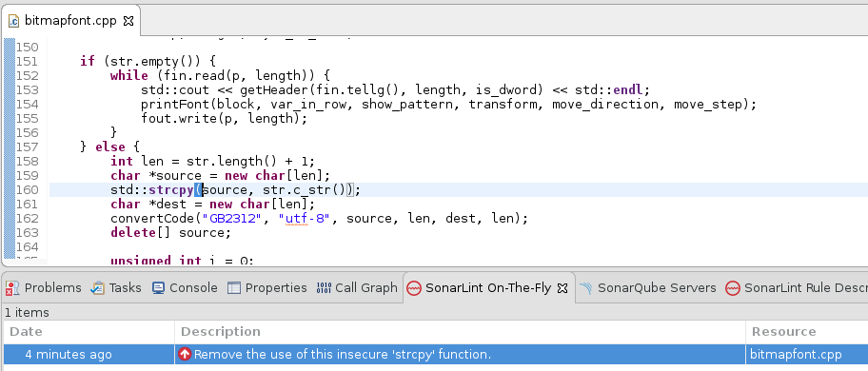Click 'str.empty()' condition on line 151
Image resolution: width=868 pixels, height=371 pixels.
[x=155, y=61]
